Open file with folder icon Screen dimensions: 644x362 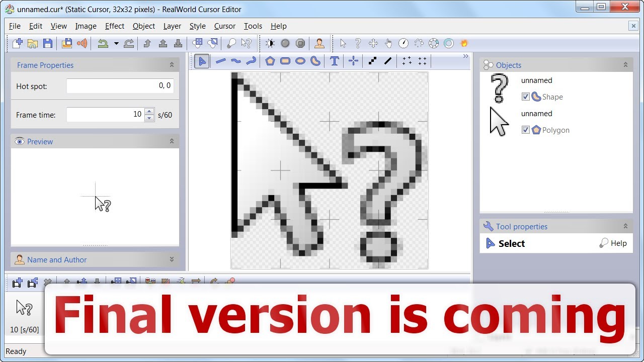(x=33, y=43)
